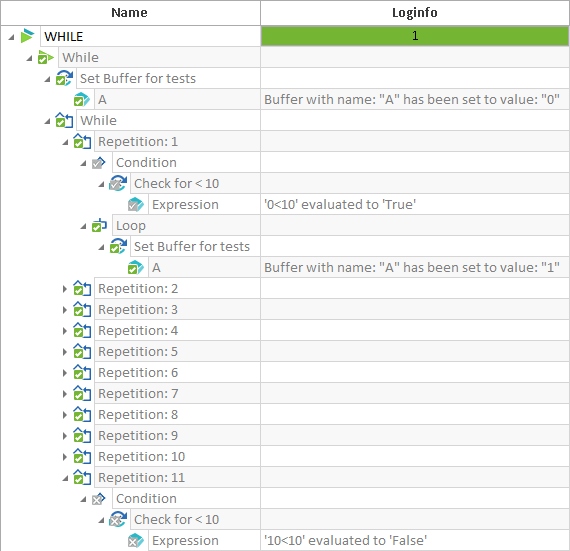Select the Repetition: 7 row
The height and width of the screenshot is (551, 570).
tap(332, 394)
